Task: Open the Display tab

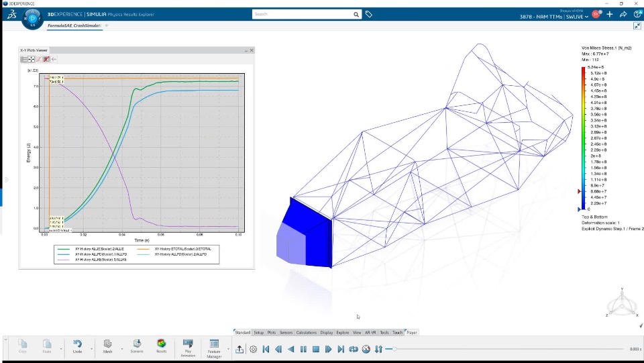Action: point(327,333)
